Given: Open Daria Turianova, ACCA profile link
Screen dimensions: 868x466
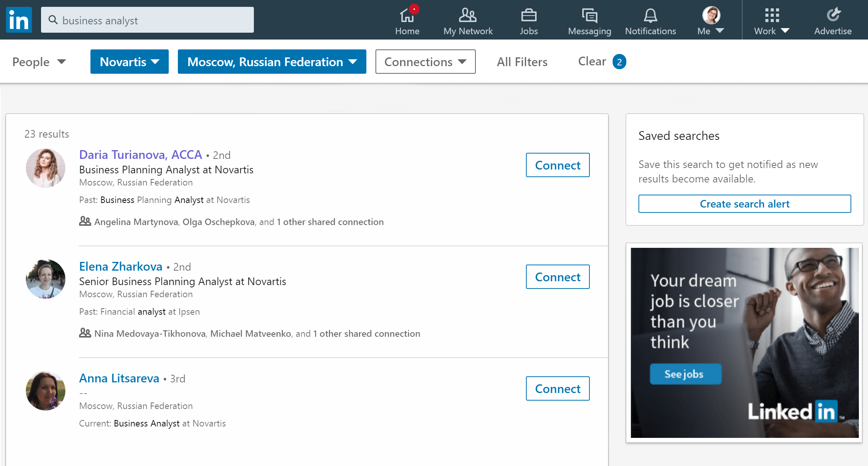Looking at the screenshot, I should click(141, 155).
